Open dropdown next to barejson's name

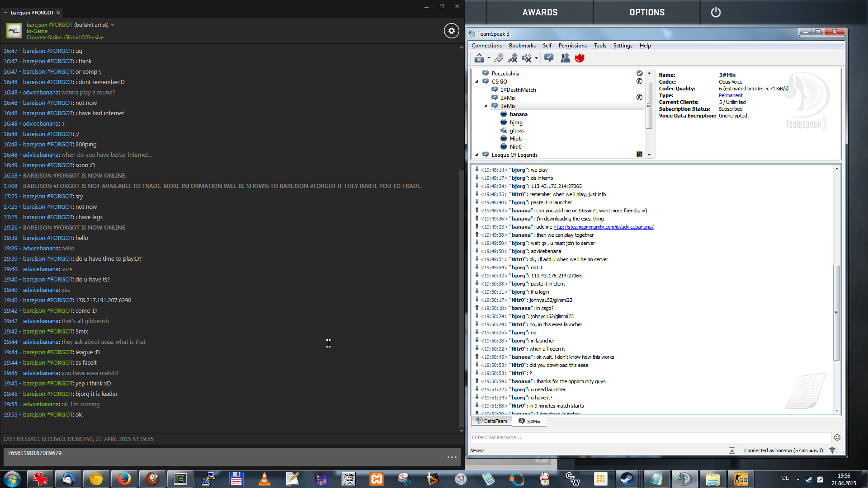(x=113, y=25)
